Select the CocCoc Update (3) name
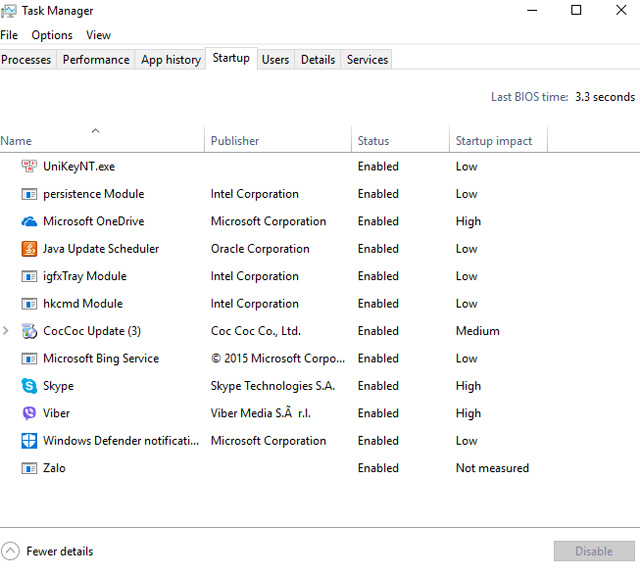The image size is (640, 575). 92,331
